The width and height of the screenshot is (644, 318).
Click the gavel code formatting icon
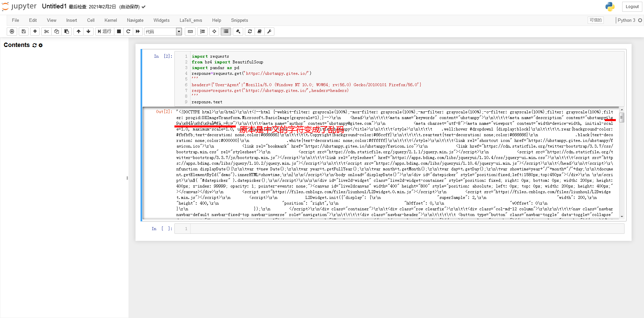pos(238,32)
